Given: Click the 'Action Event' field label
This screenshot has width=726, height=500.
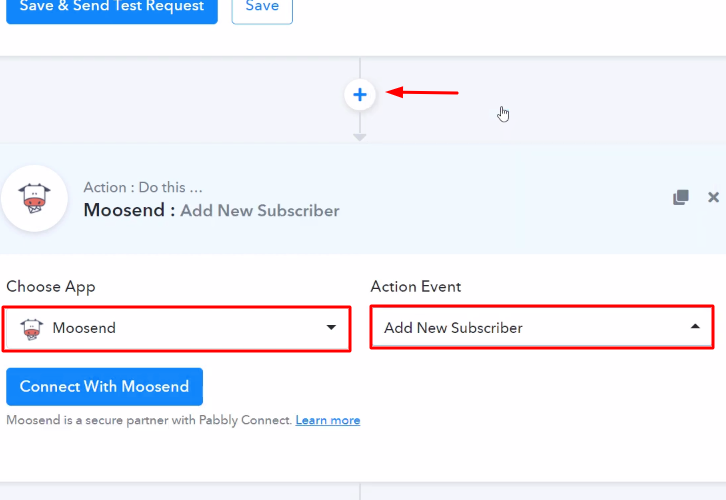Looking at the screenshot, I should (x=415, y=287).
